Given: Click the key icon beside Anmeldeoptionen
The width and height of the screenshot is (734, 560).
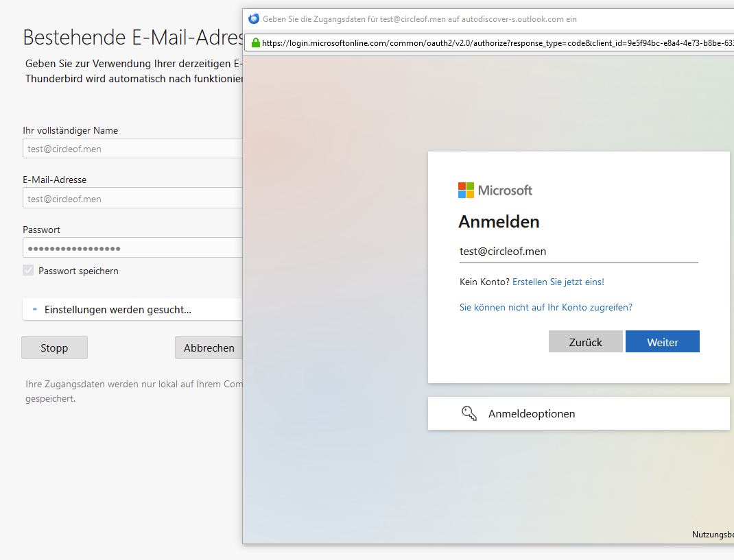Looking at the screenshot, I should [x=469, y=413].
